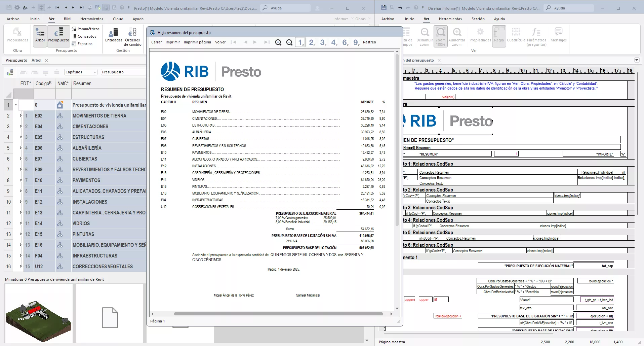Open the Mensajes panel in the designer
644x346 pixels.
click(x=559, y=35)
